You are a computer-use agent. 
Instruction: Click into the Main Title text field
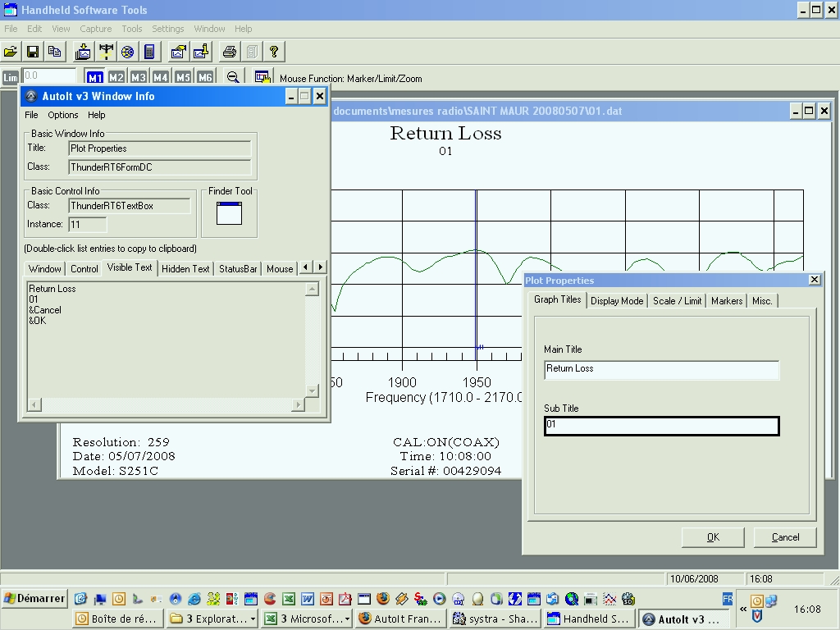coord(661,369)
